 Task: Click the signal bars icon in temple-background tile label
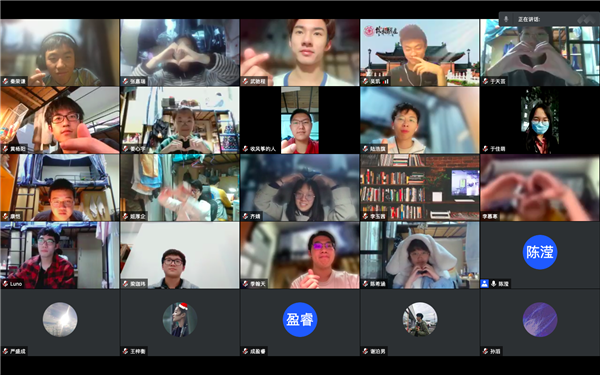pyautogui.click(x=385, y=82)
